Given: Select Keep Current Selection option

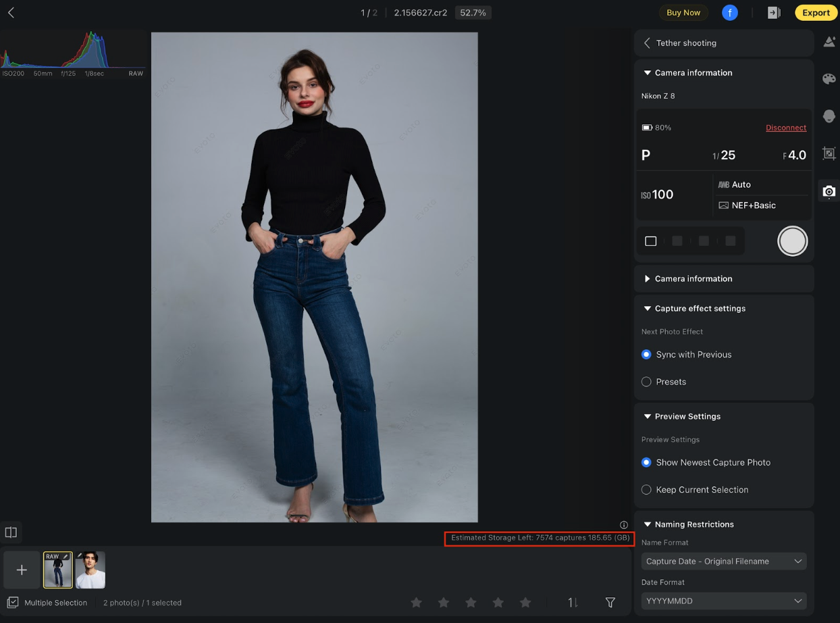Looking at the screenshot, I should 646,490.
